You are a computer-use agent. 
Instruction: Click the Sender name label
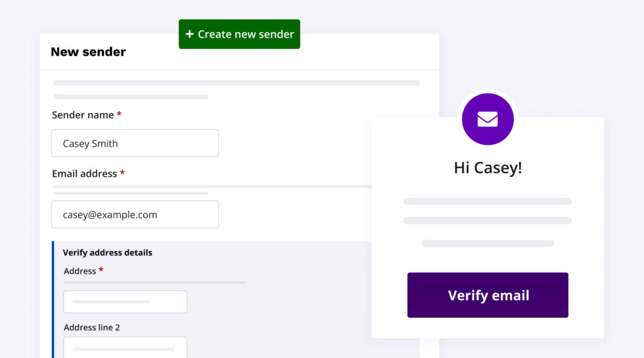[82, 115]
